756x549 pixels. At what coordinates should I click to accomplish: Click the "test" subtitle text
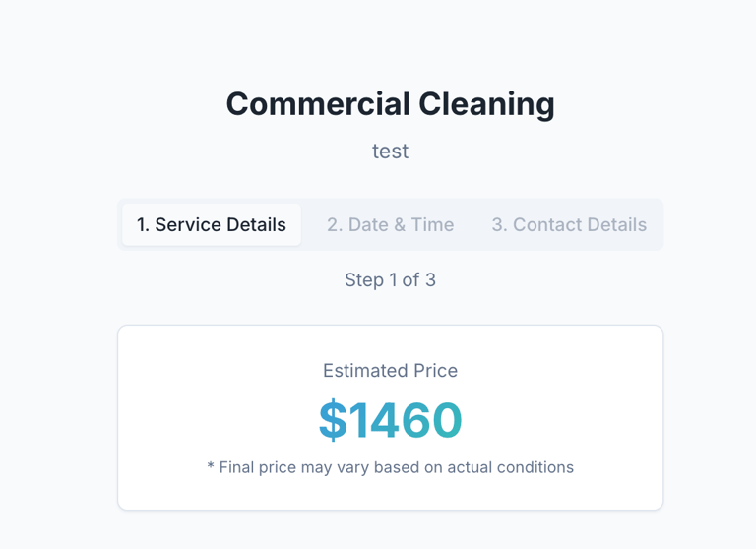390,152
